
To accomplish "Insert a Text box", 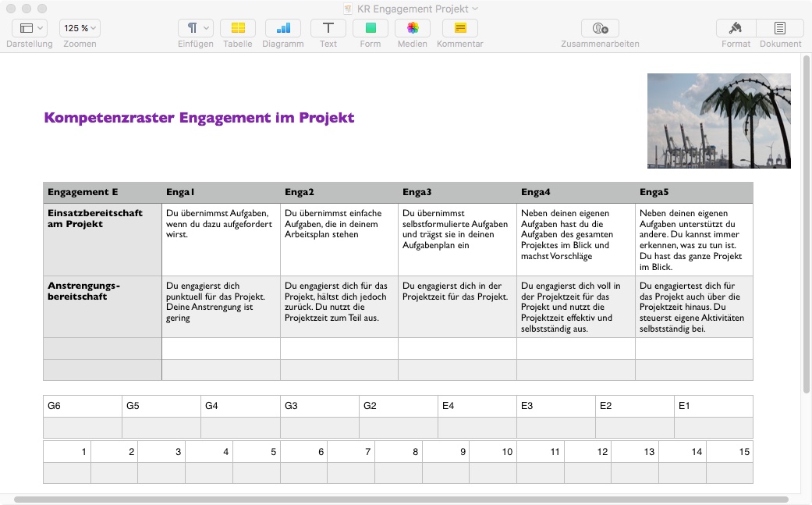I will click(328, 28).
